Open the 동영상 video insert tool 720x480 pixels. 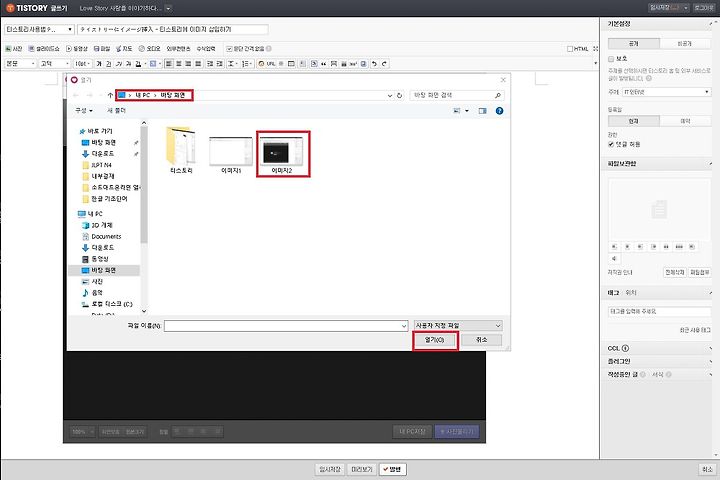pyautogui.click(x=77, y=49)
